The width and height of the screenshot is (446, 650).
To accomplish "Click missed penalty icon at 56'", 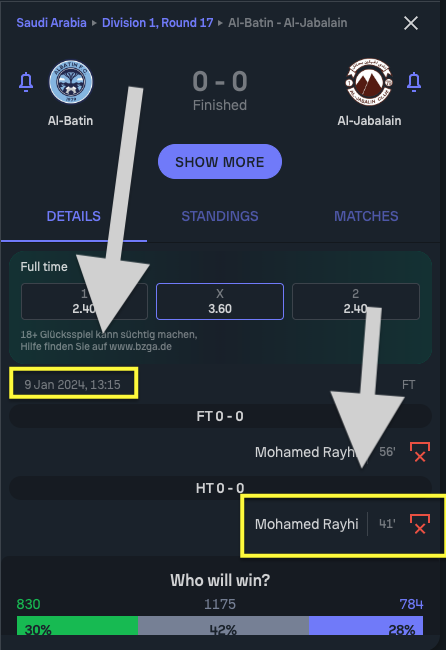I will [x=420, y=452].
